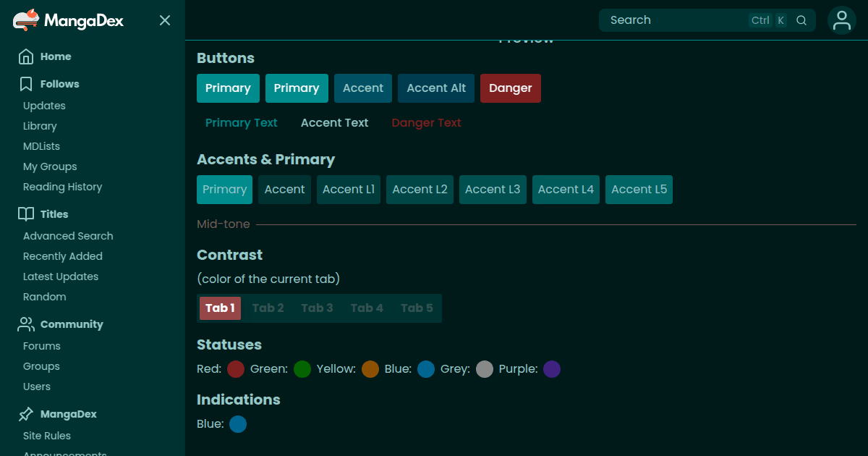Open the user profile avatar menu

click(842, 20)
